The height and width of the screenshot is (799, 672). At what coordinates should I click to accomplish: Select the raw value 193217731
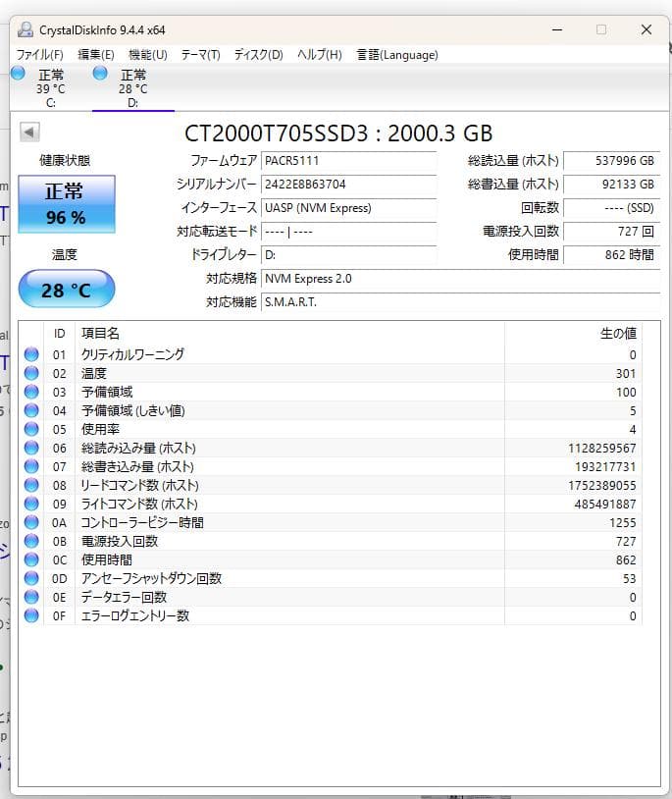tap(606, 467)
